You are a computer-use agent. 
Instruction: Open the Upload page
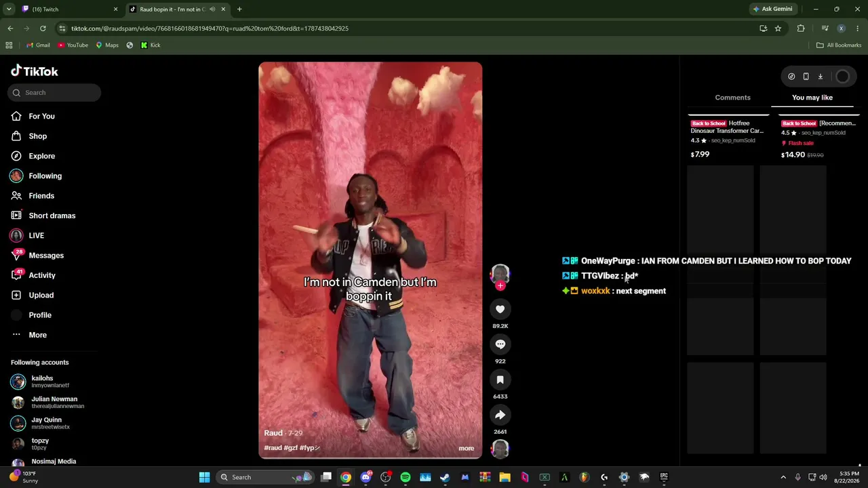pos(41,295)
